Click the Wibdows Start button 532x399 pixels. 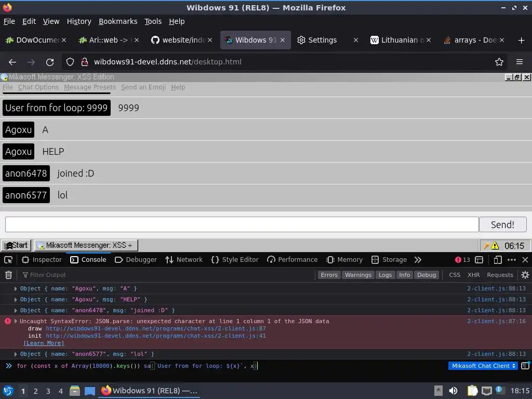16,245
